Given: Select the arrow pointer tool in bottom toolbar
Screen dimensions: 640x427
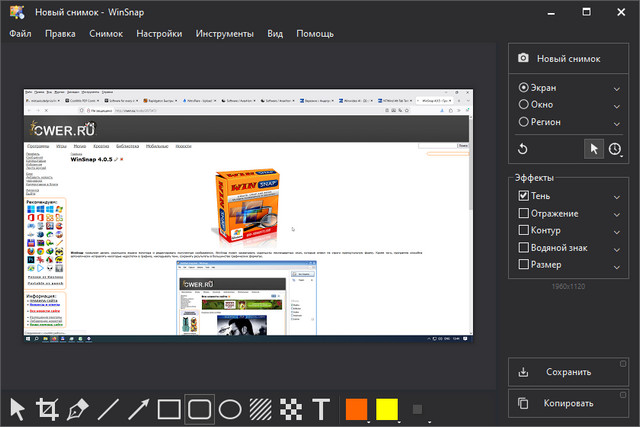Looking at the screenshot, I should [18, 409].
